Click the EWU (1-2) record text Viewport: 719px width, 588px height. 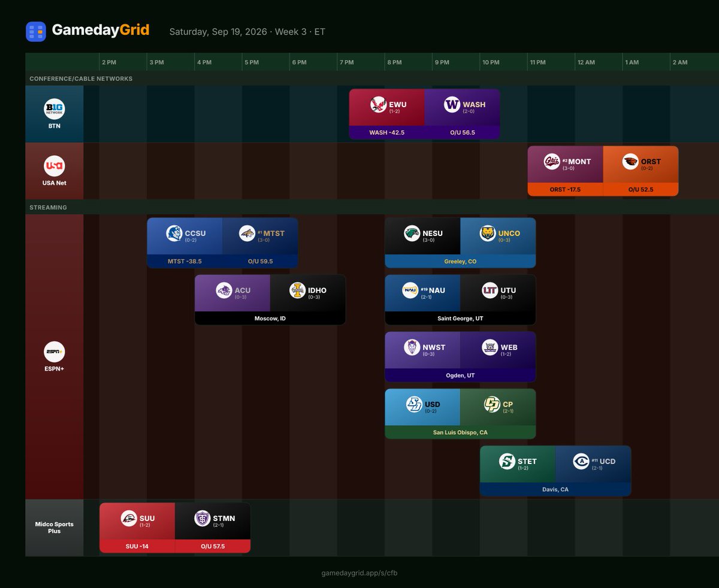coord(395,111)
